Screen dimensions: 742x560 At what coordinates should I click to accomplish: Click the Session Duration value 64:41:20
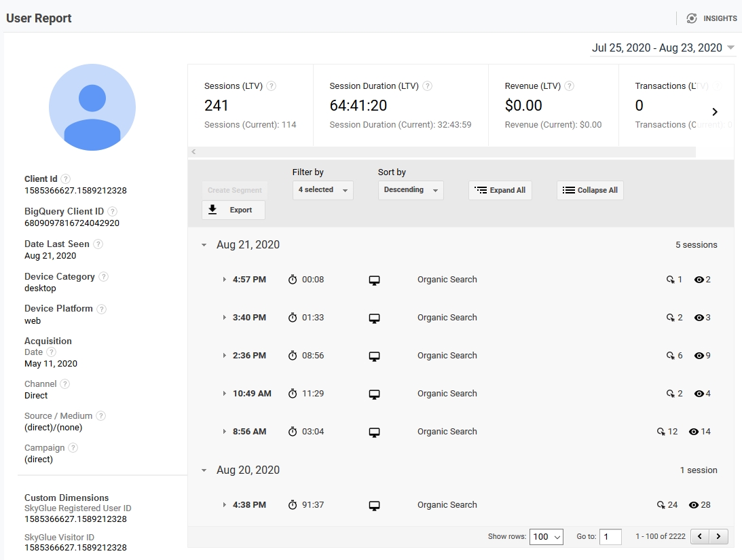click(x=358, y=105)
